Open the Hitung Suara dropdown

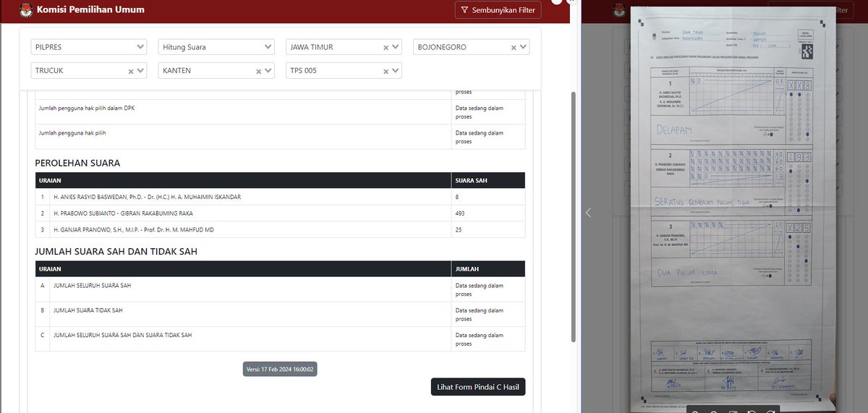click(x=217, y=47)
